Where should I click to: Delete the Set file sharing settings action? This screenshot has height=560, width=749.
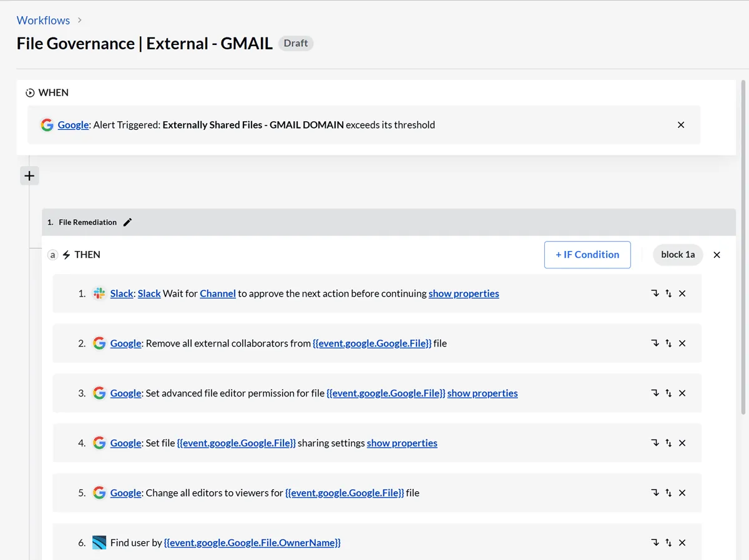[x=682, y=443]
